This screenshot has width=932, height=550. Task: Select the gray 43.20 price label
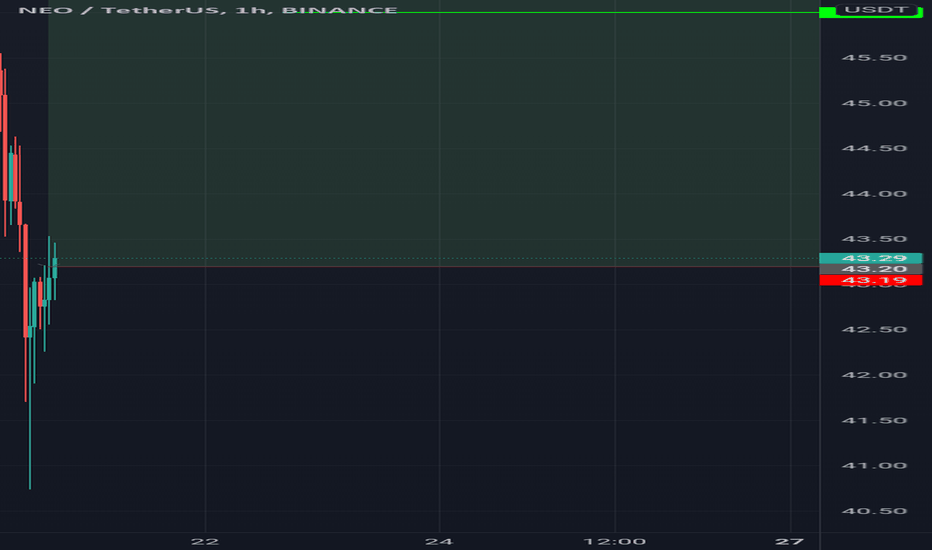pos(871,269)
